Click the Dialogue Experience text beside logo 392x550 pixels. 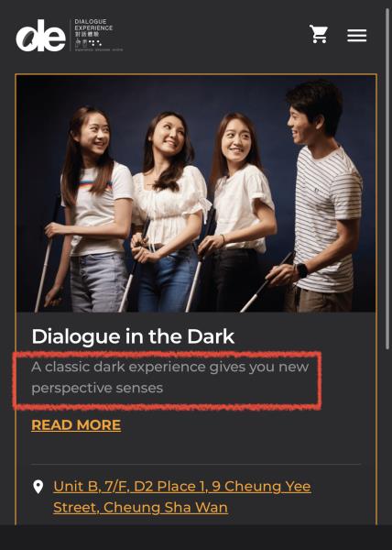point(93,27)
